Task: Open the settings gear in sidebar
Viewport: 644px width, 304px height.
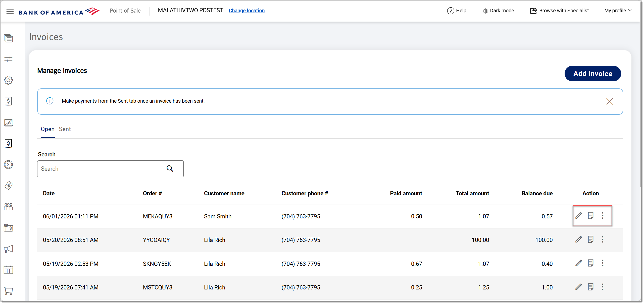Action: [x=9, y=80]
